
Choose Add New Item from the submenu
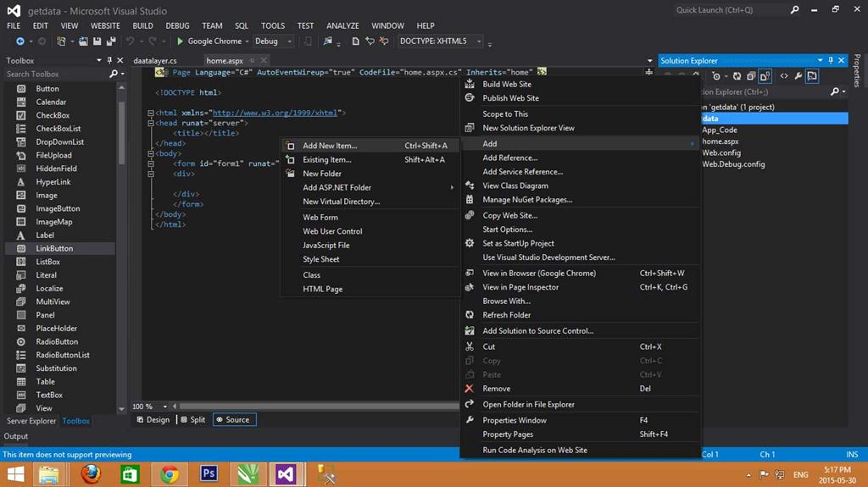330,146
